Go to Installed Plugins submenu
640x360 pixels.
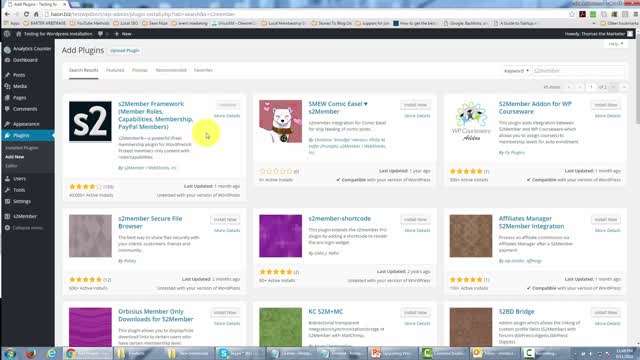22,148
